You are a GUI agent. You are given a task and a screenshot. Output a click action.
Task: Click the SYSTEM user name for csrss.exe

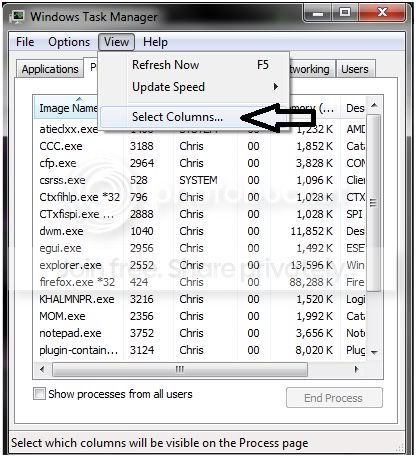198,180
